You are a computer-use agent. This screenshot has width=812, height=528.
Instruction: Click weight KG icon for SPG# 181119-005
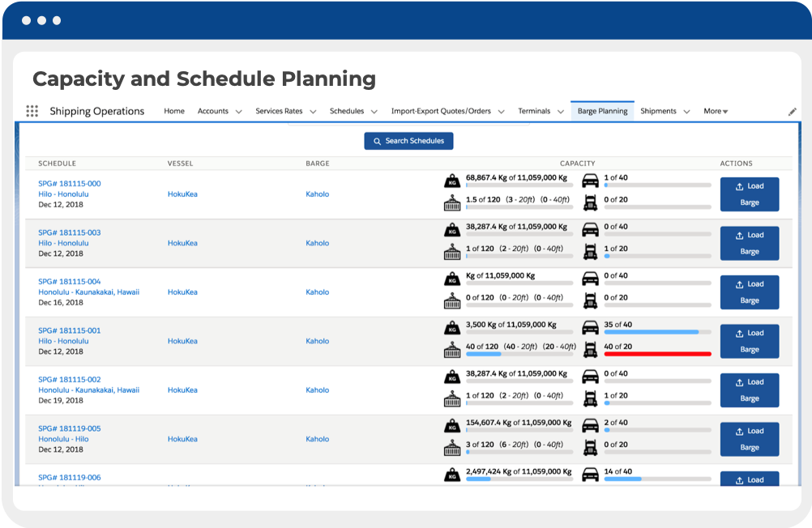451,426
